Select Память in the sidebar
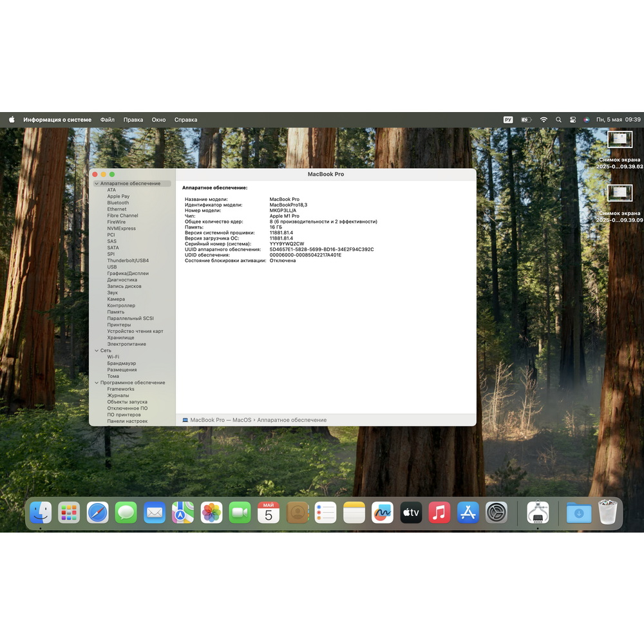The image size is (644, 644). click(x=115, y=312)
